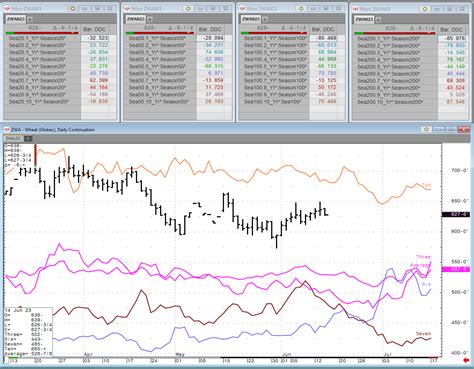474x369 pixels.
Task: Click the CQG logo icon in Season20 monitor window
Action: pos(8,9)
